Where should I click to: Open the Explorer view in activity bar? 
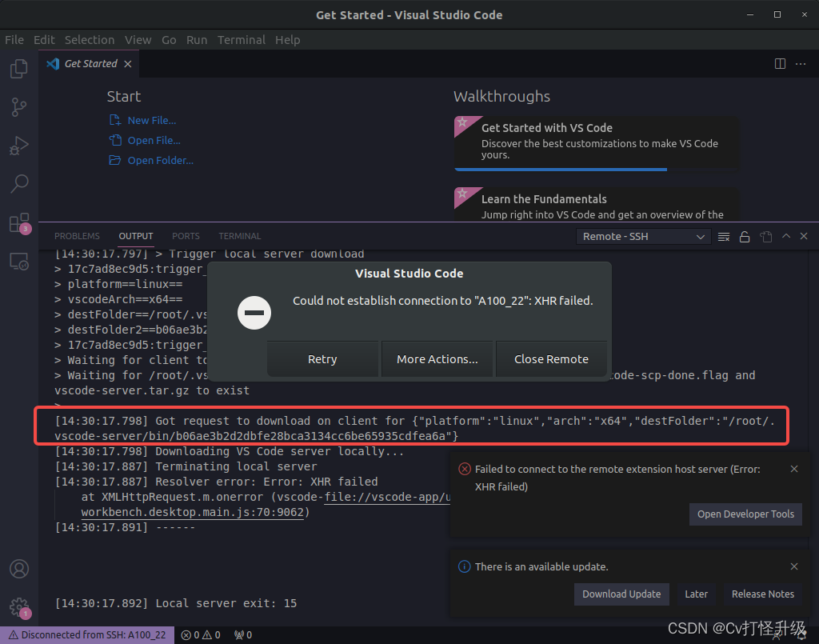(19, 69)
